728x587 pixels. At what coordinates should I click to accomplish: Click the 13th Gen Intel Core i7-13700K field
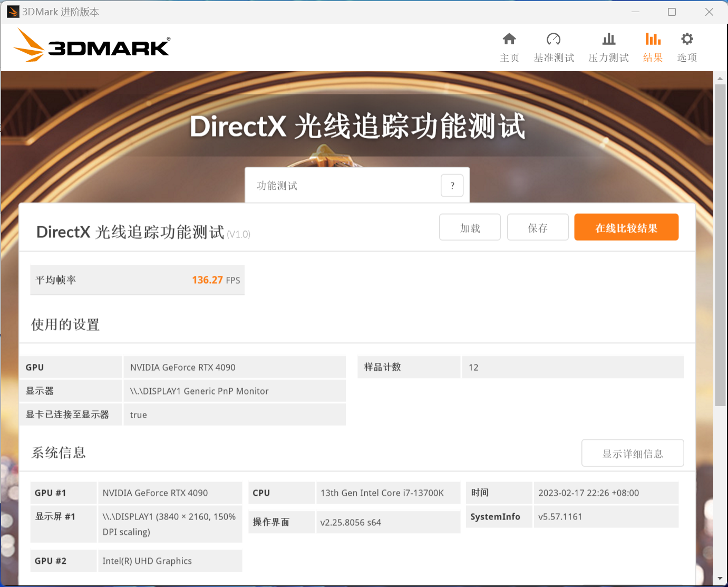coord(387,493)
